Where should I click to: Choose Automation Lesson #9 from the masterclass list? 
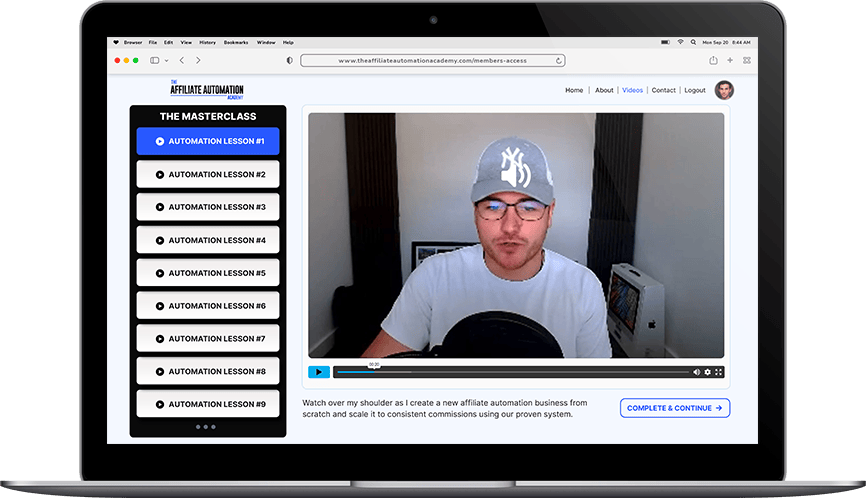[x=208, y=404]
